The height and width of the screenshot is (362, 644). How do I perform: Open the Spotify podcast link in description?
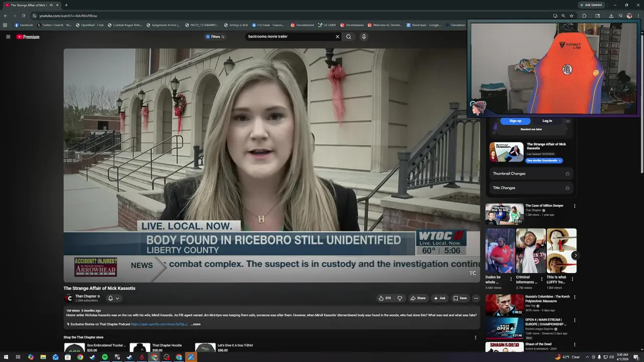[x=159, y=324]
